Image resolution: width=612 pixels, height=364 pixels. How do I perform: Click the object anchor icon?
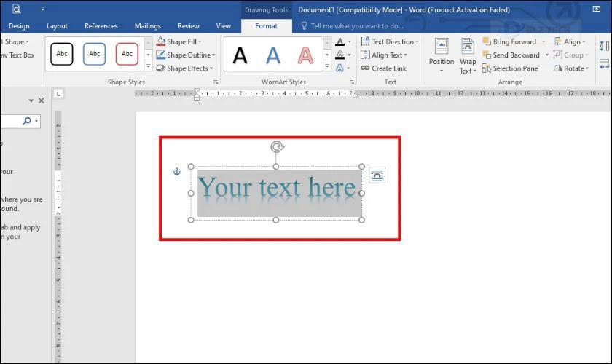[x=177, y=171]
